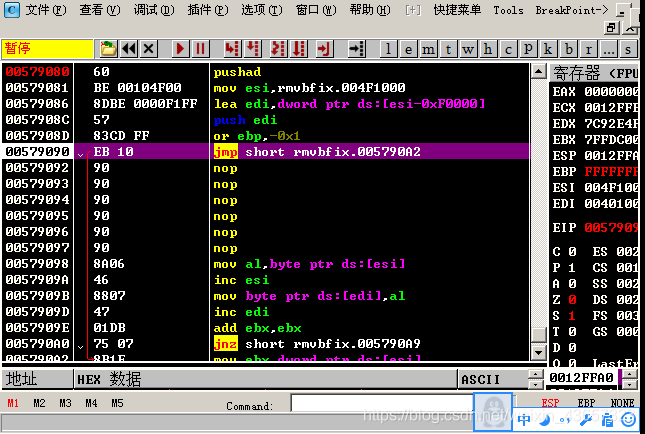Click the ESP stack mode button
This screenshot has width=645, height=434.
pos(550,403)
